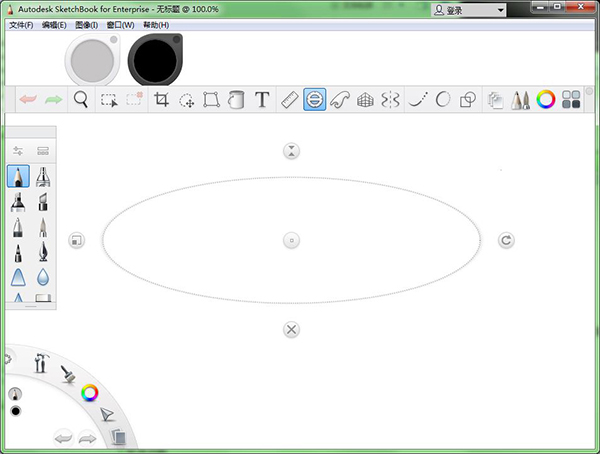This screenshot has width=600, height=454.
Task: Open the 编辑(E) menu
Action: 54,25
